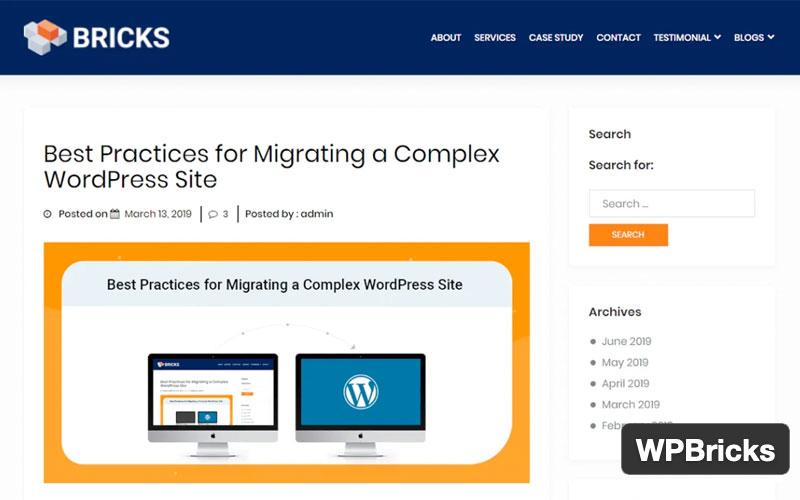The width and height of the screenshot is (800, 500).
Task: Click the clock icon beside Posted on
Action: click(47, 214)
